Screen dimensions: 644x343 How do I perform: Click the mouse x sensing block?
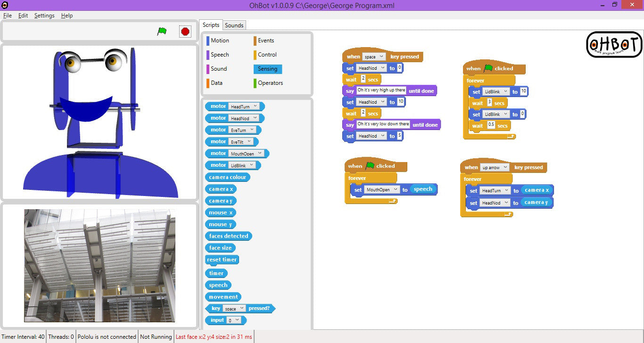pyautogui.click(x=221, y=212)
